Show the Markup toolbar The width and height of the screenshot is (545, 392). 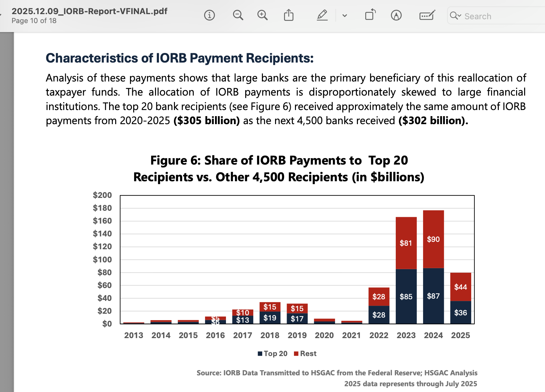coord(396,15)
